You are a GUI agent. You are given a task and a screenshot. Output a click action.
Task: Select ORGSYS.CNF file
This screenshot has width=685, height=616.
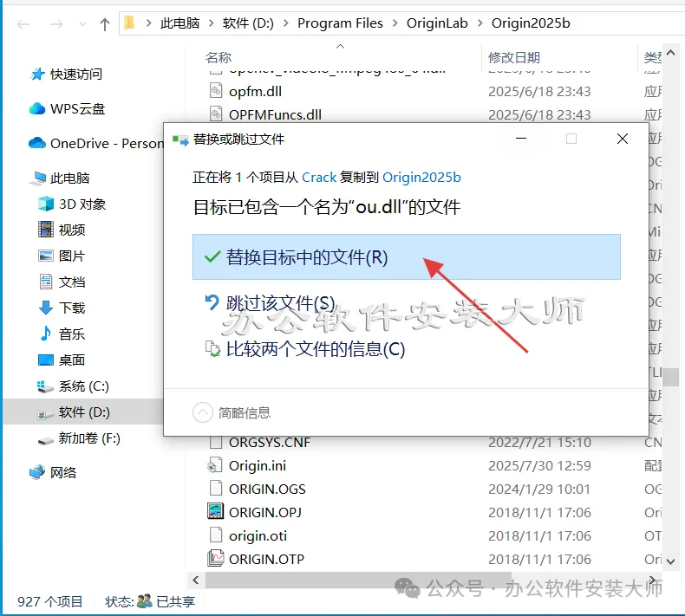(270, 442)
